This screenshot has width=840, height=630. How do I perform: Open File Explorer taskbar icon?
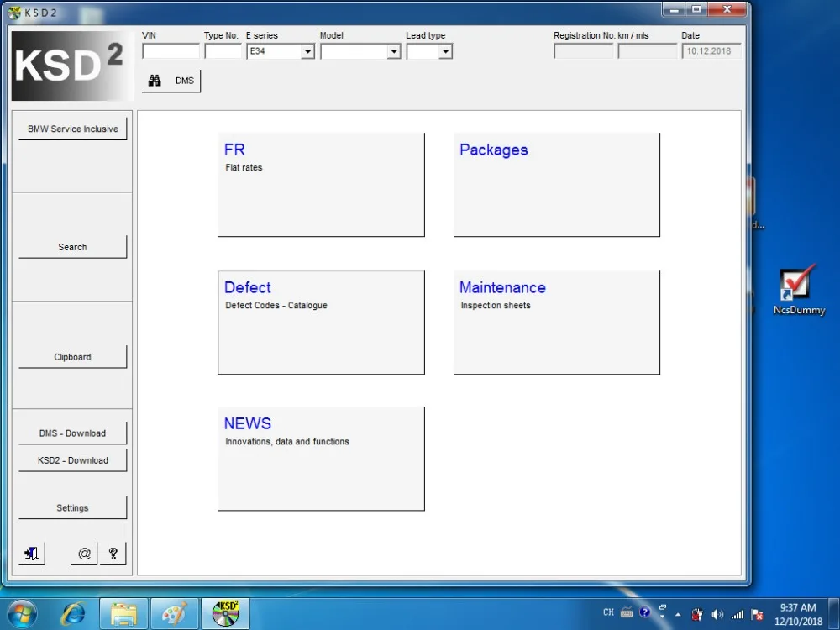pyautogui.click(x=123, y=614)
